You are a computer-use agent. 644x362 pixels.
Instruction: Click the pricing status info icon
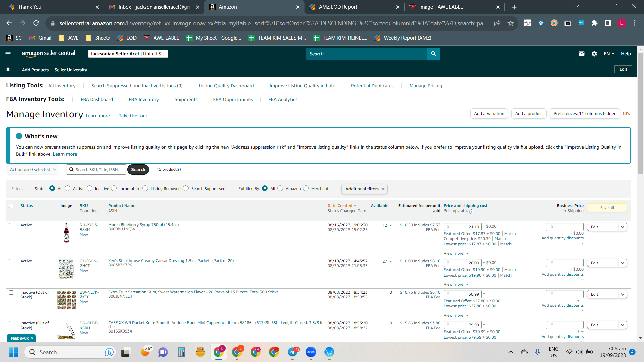(x=471, y=212)
